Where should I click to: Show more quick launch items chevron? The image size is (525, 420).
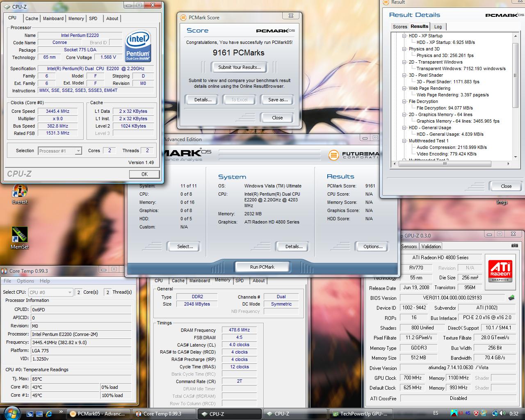click(x=61, y=412)
